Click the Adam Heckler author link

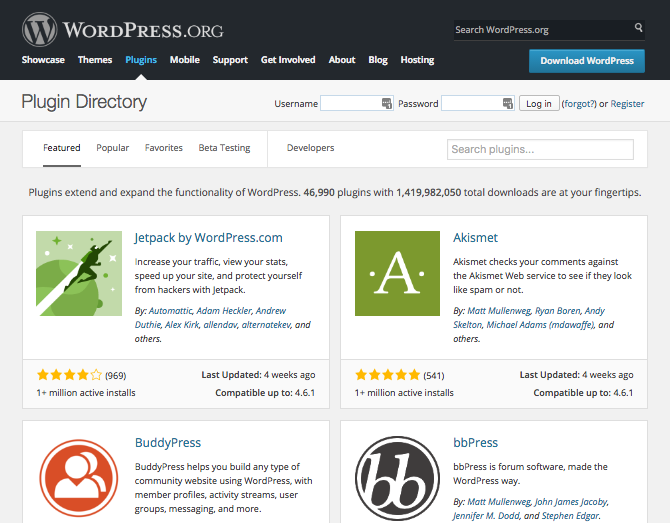[223, 311]
